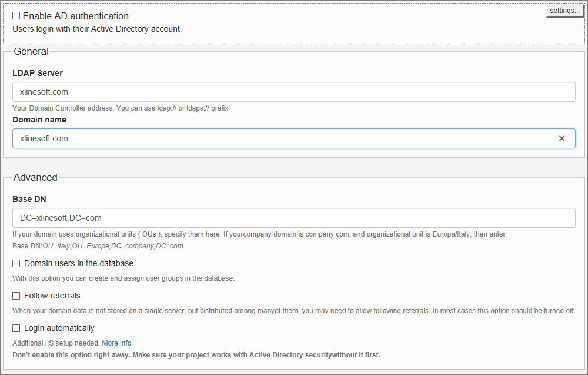
Task: Click the General section header
Action: (31, 52)
